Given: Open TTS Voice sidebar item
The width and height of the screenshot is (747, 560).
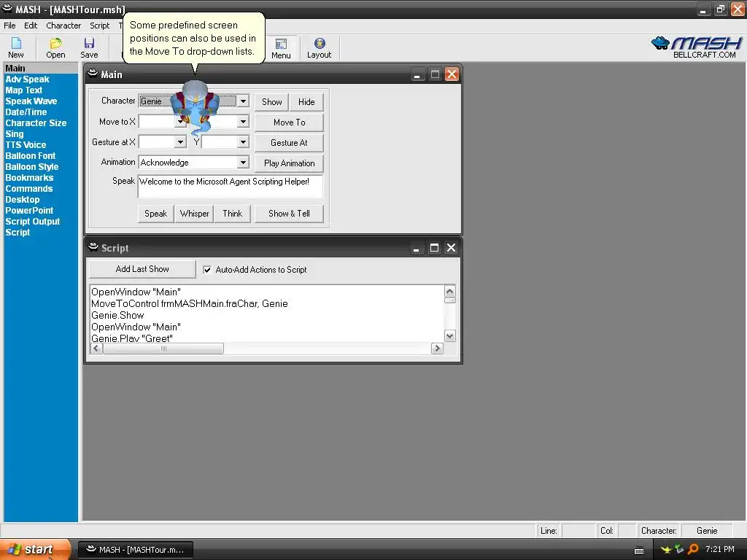Looking at the screenshot, I should coord(26,145).
